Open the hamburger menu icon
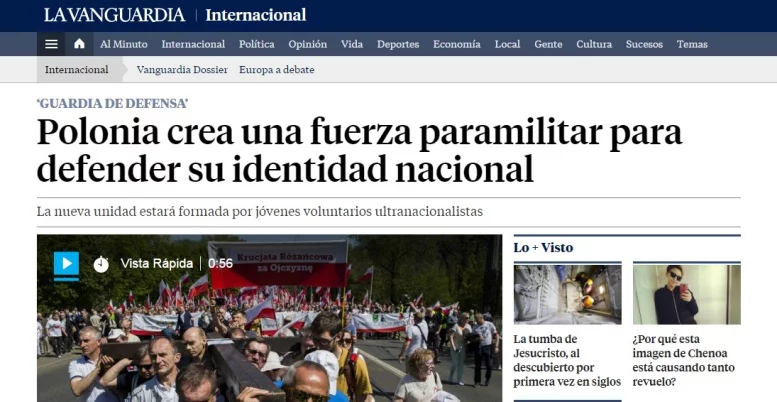The height and width of the screenshot is (402, 777). click(x=52, y=44)
